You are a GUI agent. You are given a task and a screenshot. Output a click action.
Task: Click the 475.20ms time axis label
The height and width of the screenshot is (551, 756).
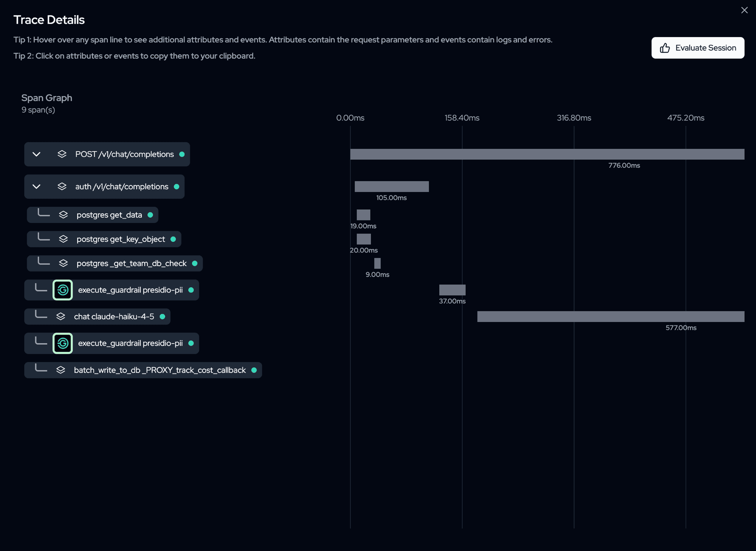pos(686,118)
